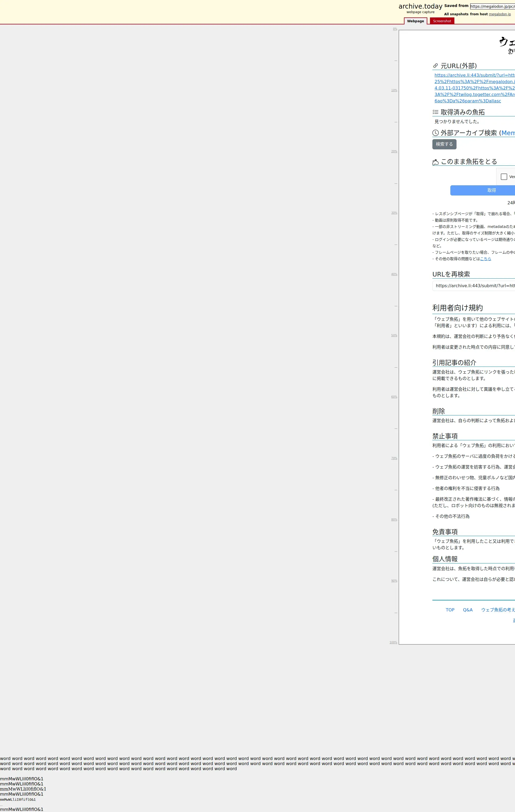Click the URLを再検索 text input
The height and width of the screenshot is (812, 515).
474,286
